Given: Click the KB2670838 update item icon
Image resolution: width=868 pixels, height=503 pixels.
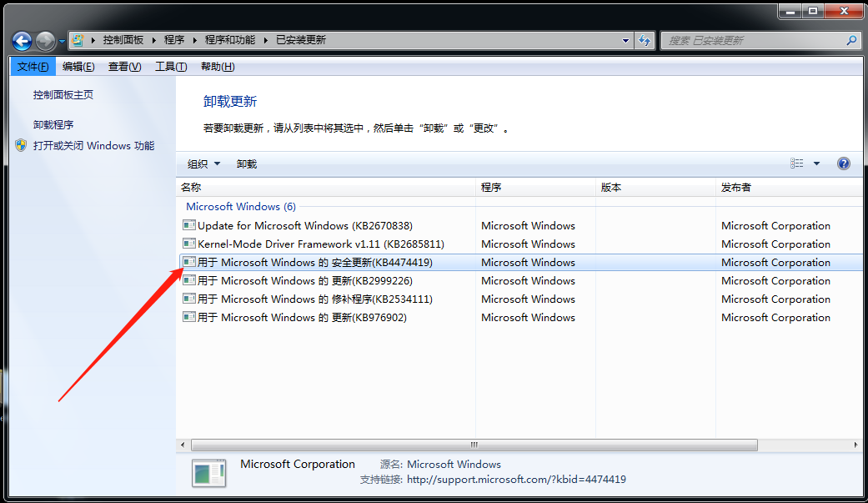Looking at the screenshot, I should [x=189, y=225].
